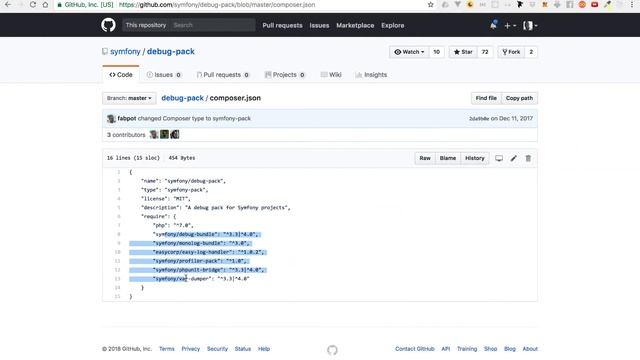The width and height of the screenshot is (640, 360).
Task: Click the browser home icon
Action: (x=45, y=4)
